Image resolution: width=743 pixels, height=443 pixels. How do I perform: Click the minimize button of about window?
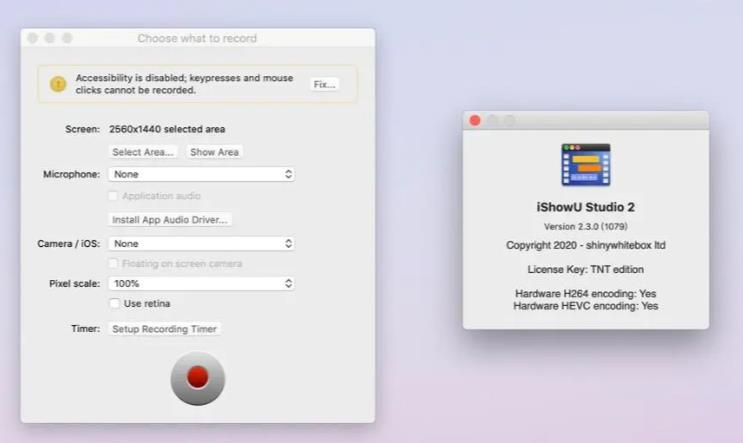pos(492,120)
